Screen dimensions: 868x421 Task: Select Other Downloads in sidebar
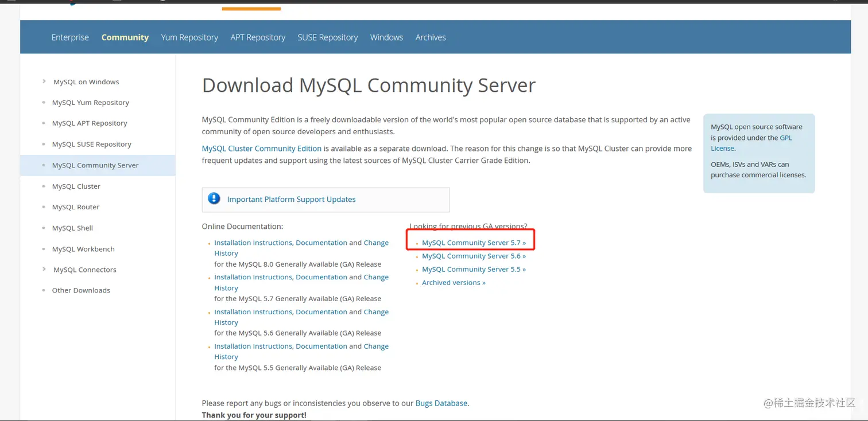(81, 290)
